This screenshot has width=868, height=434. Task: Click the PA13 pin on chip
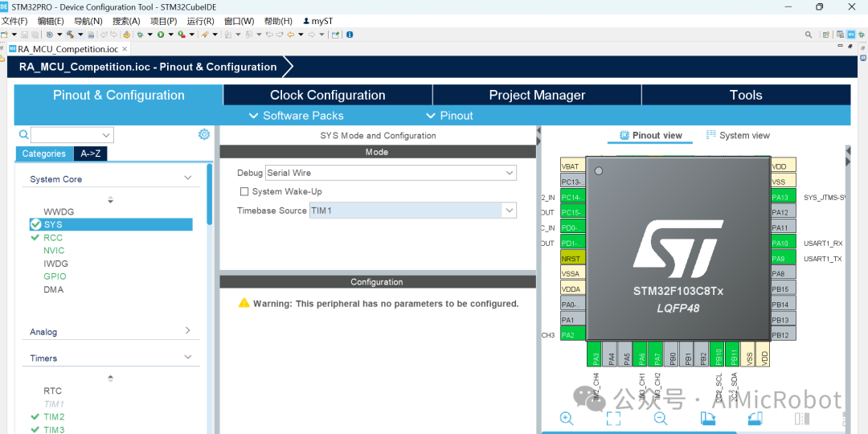coord(784,197)
